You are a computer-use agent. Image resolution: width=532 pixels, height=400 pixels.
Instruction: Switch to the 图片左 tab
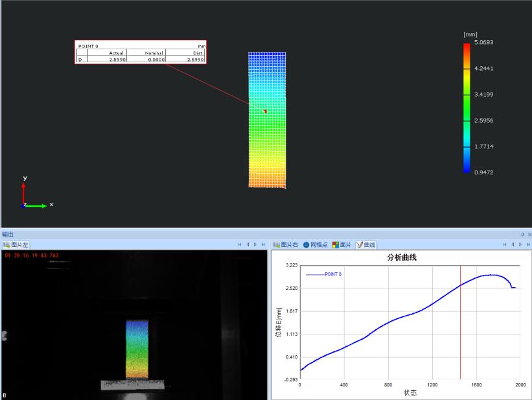tap(16, 245)
